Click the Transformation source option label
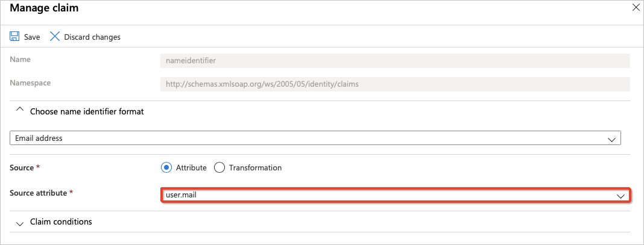This screenshot has width=644, height=245. pos(255,167)
